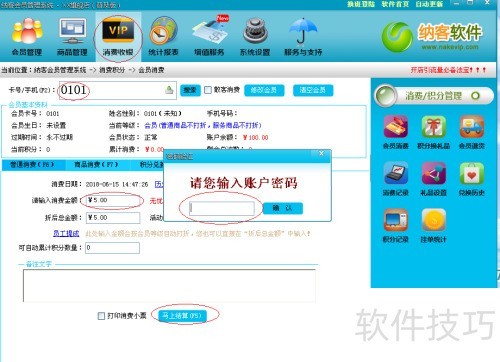500x362 pixels.
Task: Click the www.nakevip.com website text
Action: point(450,47)
